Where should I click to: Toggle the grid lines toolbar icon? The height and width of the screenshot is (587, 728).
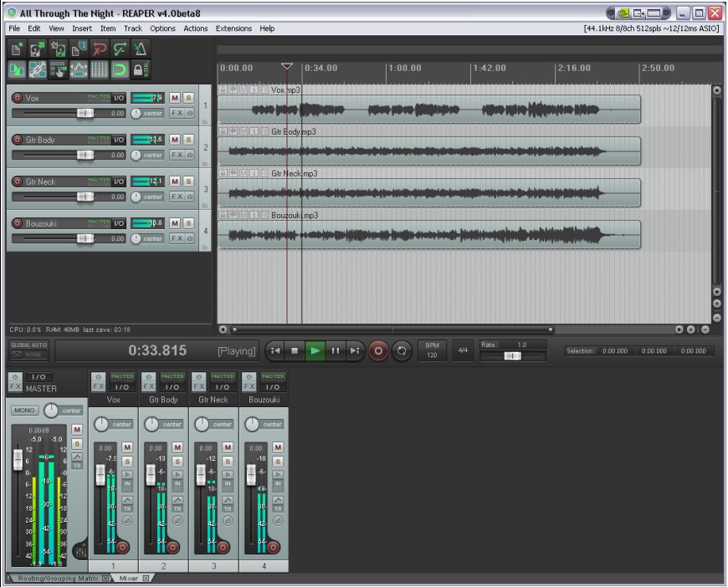point(99,69)
